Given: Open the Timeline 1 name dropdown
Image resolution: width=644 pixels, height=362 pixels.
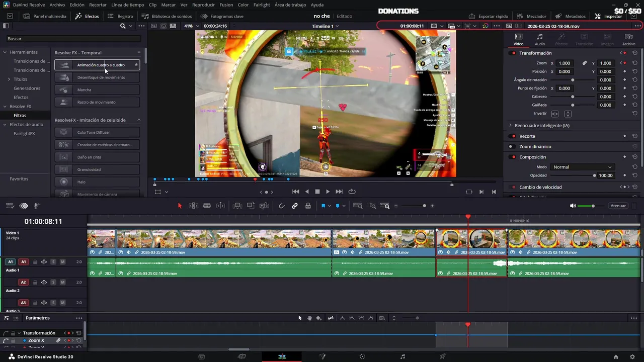Looking at the screenshot, I should pos(325,26).
